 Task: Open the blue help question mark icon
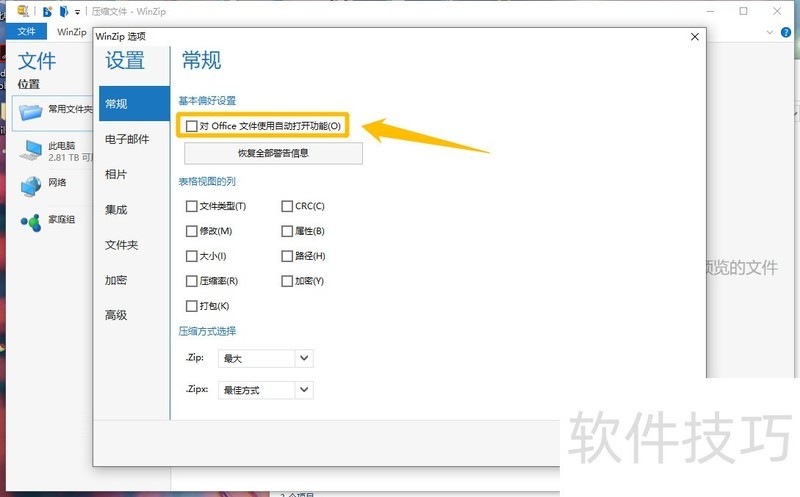(786, 32)
